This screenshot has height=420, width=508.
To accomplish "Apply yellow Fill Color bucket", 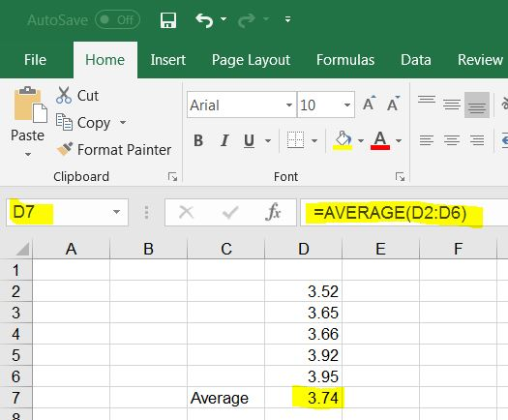I will pyautogui.click(x=343, y=140).
